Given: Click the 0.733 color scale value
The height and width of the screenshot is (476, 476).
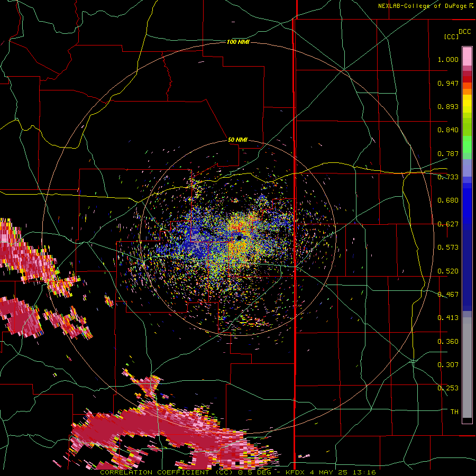Looking at the screenshot, I should pos(448,177).
